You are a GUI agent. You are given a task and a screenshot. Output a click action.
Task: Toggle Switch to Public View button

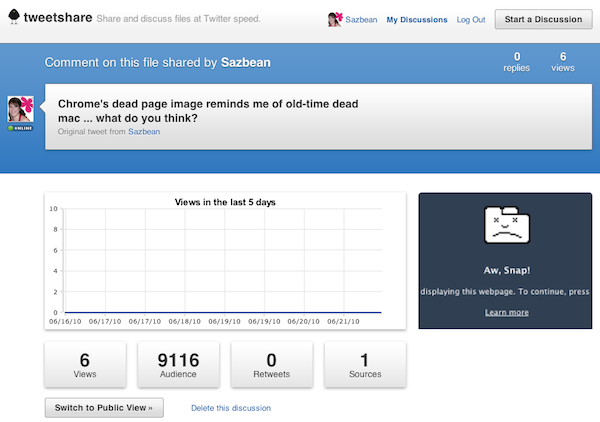(104, 408)
